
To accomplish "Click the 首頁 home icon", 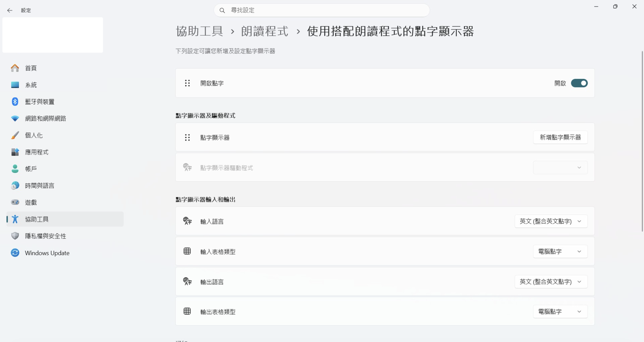I will 15,68.
